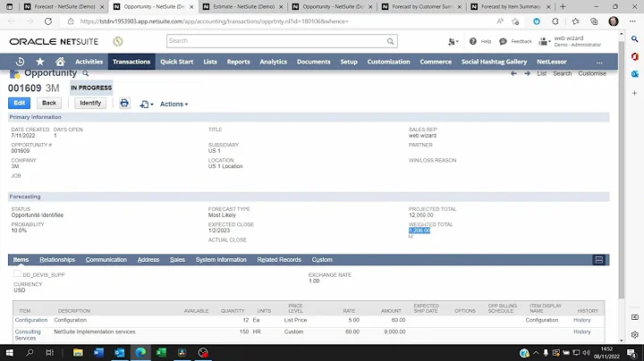Toggle the DD_DEVIS_SUPP checkbox
This screenshot has height=361, width=644.
pyautogui.click(x=17, y=273)
